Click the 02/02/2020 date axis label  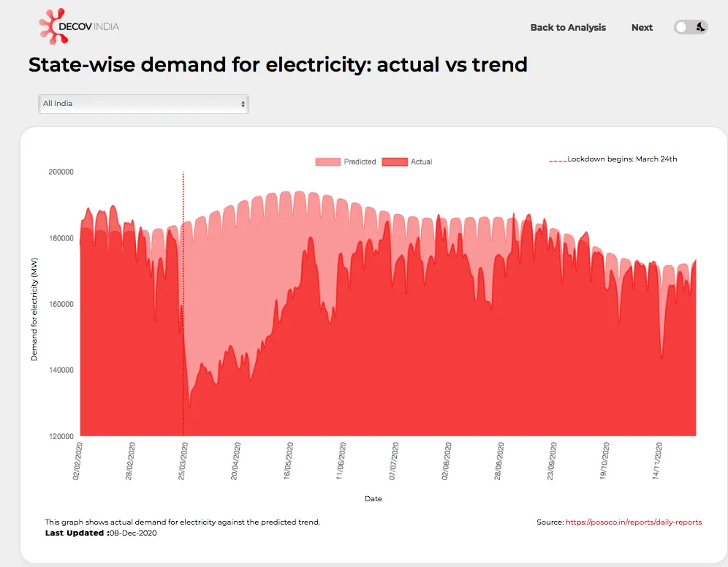click(x=78, y=461)
